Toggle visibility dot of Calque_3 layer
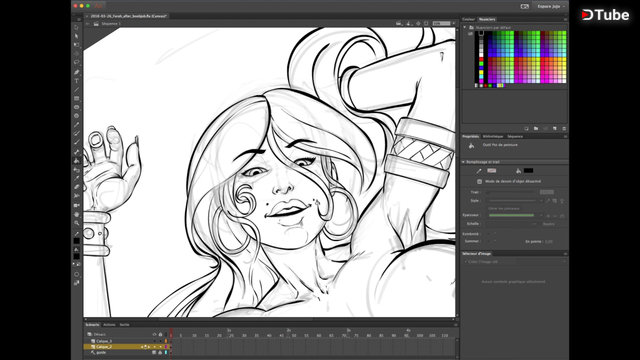Image resolution: width=640 pixels, height=360 pixels. pos(154,341)
